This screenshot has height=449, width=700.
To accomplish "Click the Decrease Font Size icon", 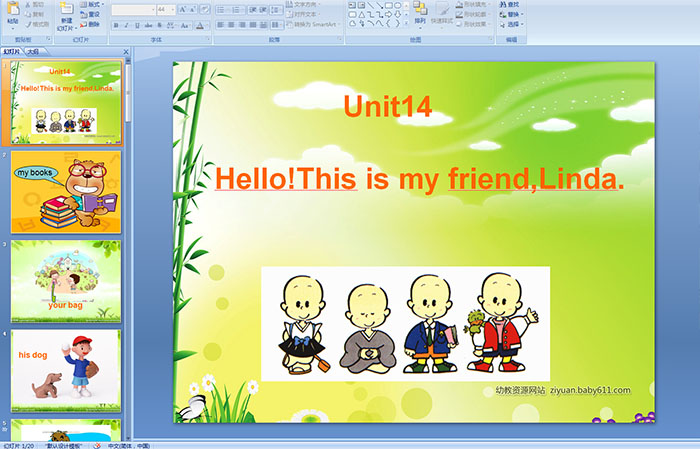I will (193, 9).
